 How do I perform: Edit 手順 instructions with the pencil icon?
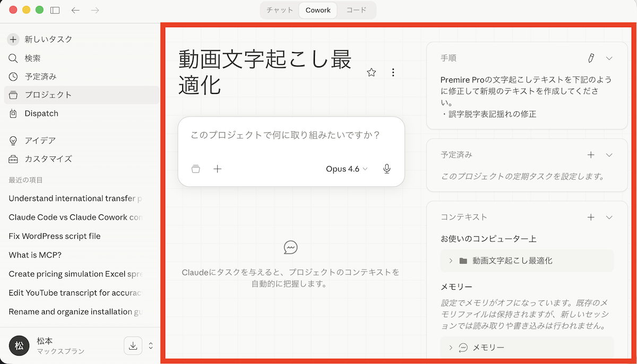click(x=591, y=58)
